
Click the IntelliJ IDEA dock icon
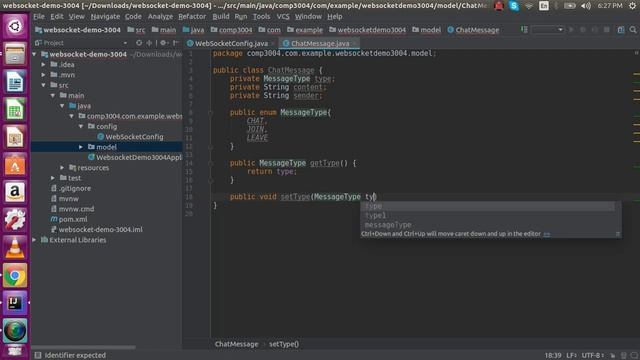point(15,303)
